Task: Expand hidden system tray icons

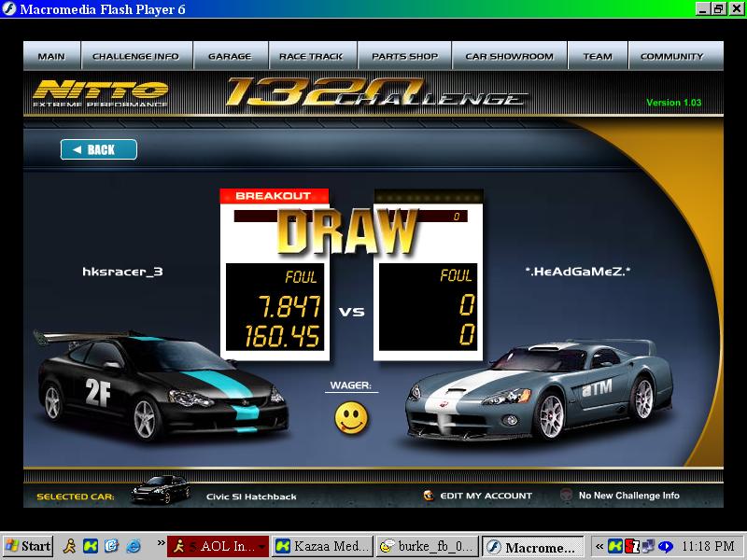Action: point(599,546)
